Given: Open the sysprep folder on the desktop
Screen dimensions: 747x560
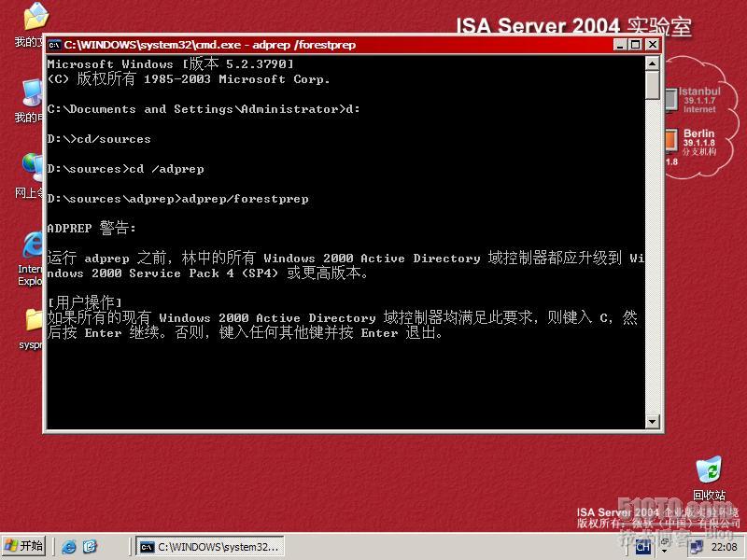Looking at the screenshot, I should tap(34, 320).
